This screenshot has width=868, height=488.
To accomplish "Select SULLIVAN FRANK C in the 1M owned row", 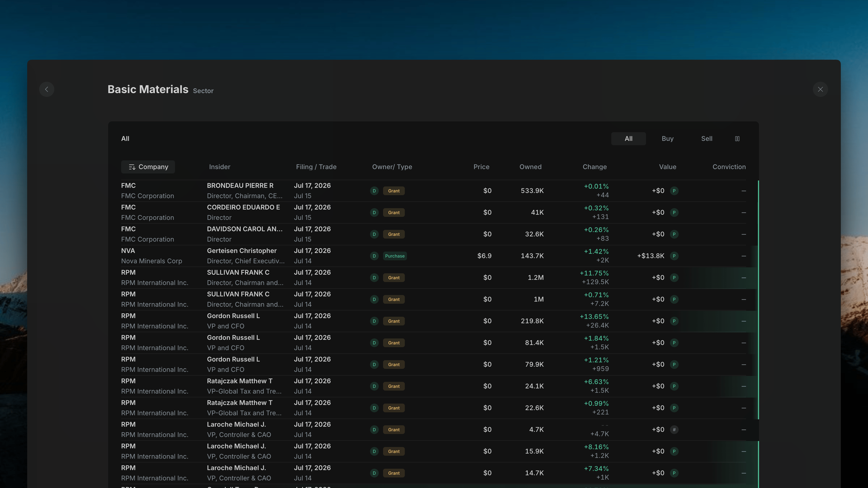I will point(238,294).
